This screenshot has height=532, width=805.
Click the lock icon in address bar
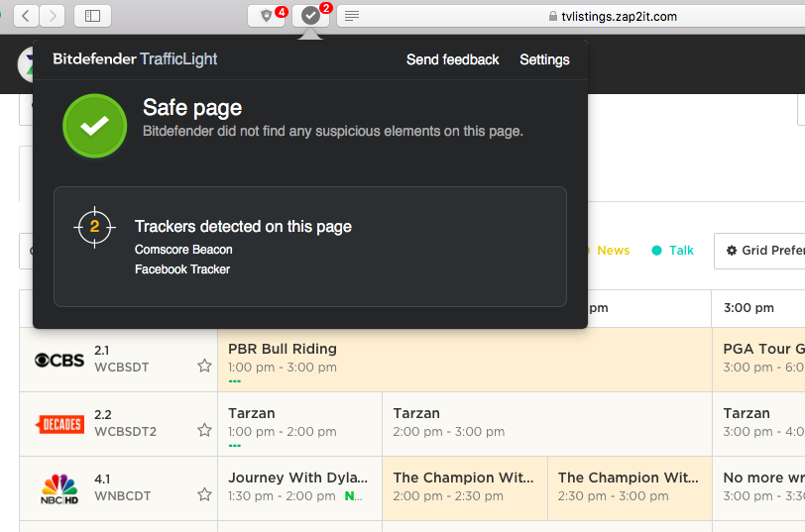tap(553, 17)
